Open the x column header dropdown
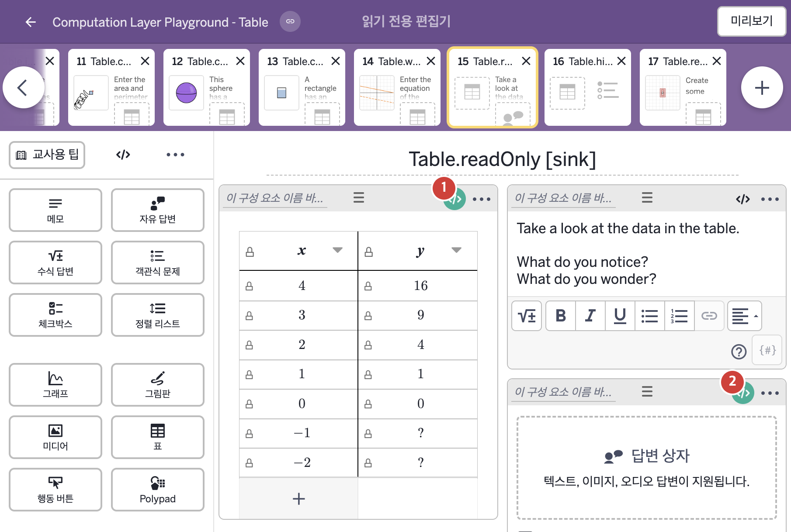This screenshot has width=791, height=532. [337, 250]
